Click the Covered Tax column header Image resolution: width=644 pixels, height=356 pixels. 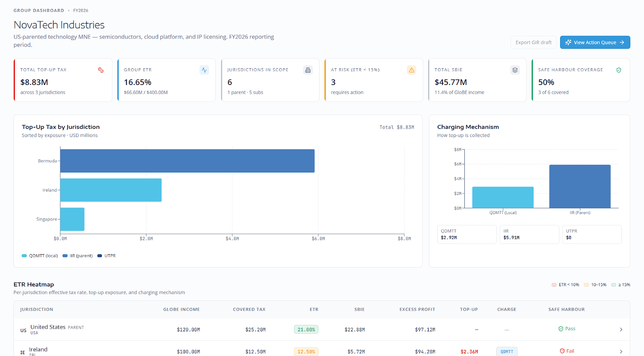point(249,309)
